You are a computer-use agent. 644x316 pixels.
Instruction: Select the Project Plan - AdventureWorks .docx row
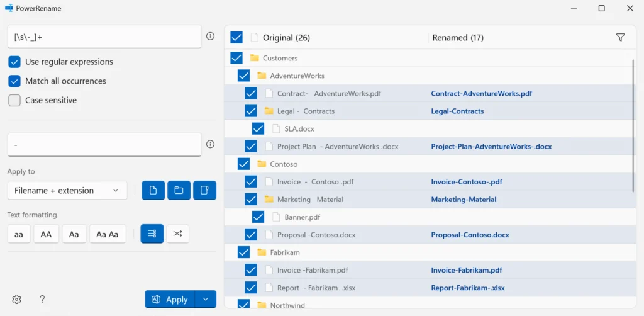coord(430,146)
